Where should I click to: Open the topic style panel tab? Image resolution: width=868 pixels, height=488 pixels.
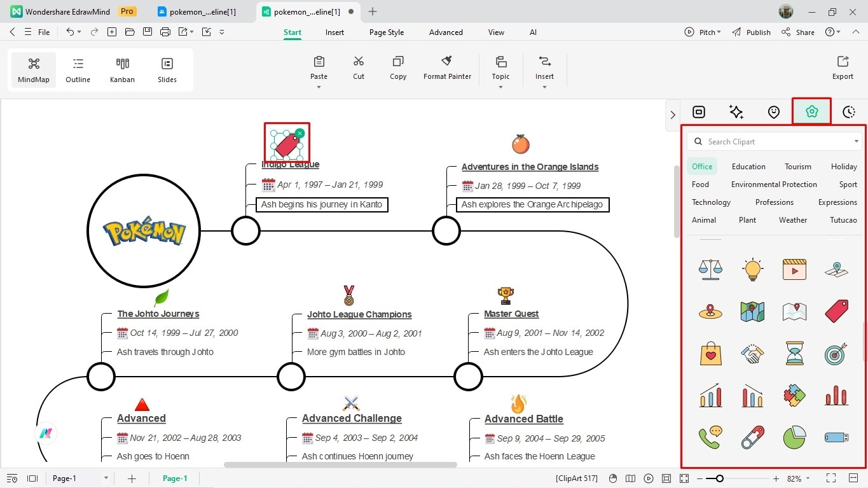click(699, 112)
